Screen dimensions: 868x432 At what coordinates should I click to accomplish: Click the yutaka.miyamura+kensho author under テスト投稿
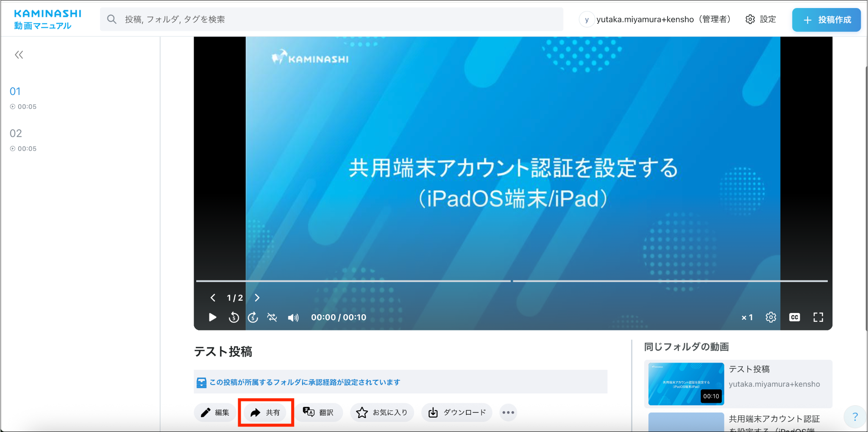click(x=774, y=385)
